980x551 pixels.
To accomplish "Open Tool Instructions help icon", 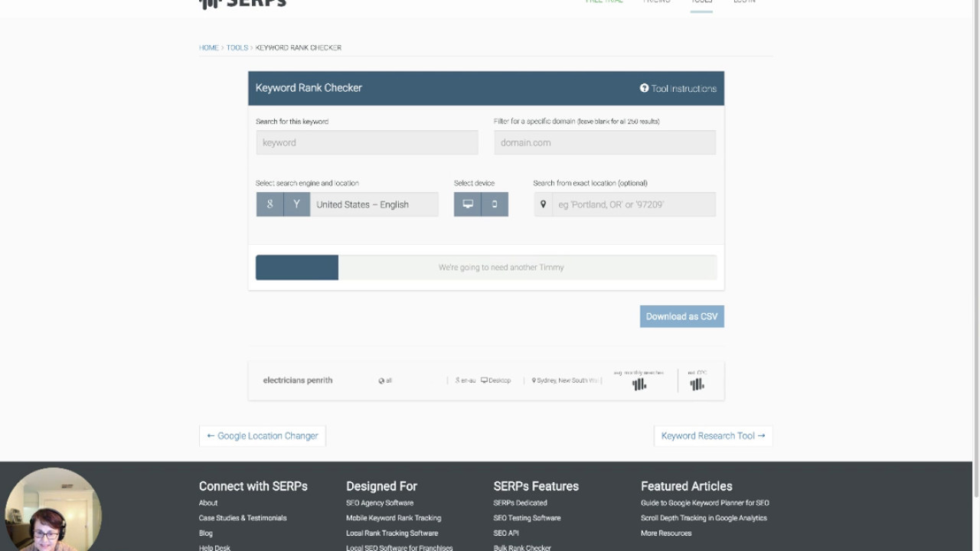I will click(x=645, y=88).
